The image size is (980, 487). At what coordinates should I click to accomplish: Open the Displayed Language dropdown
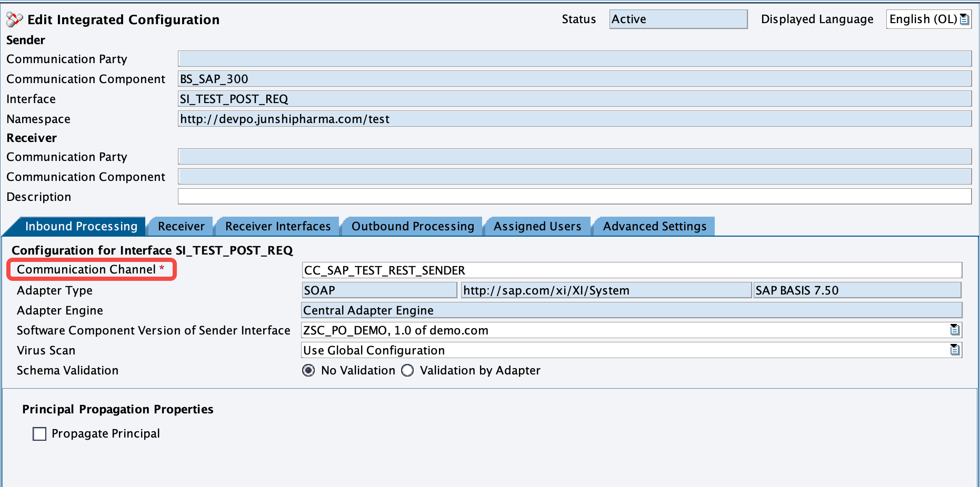(964, 19)
